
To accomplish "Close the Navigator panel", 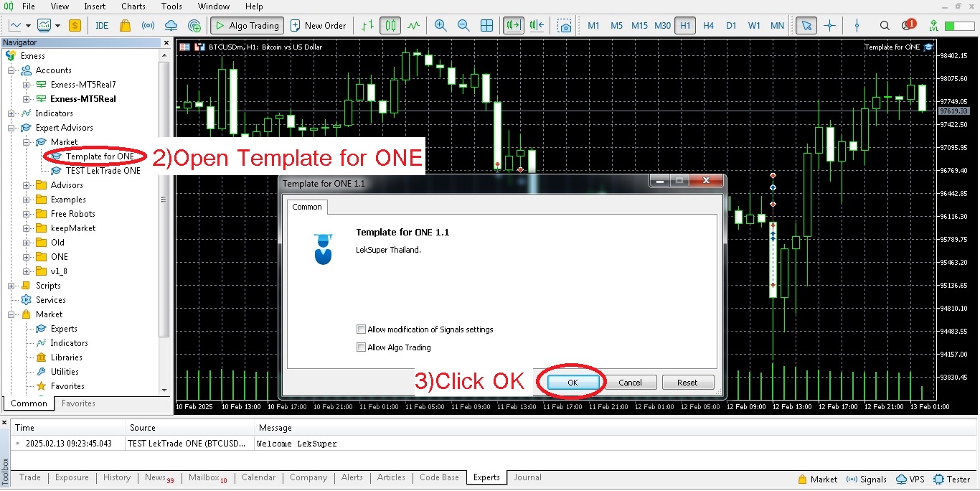I will 166,43.
